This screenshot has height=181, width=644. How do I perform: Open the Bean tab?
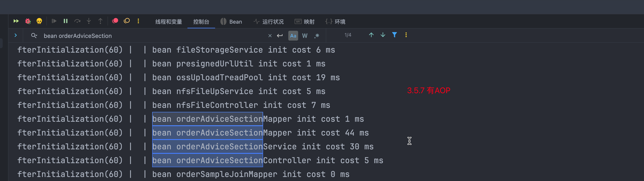(231, 22)
